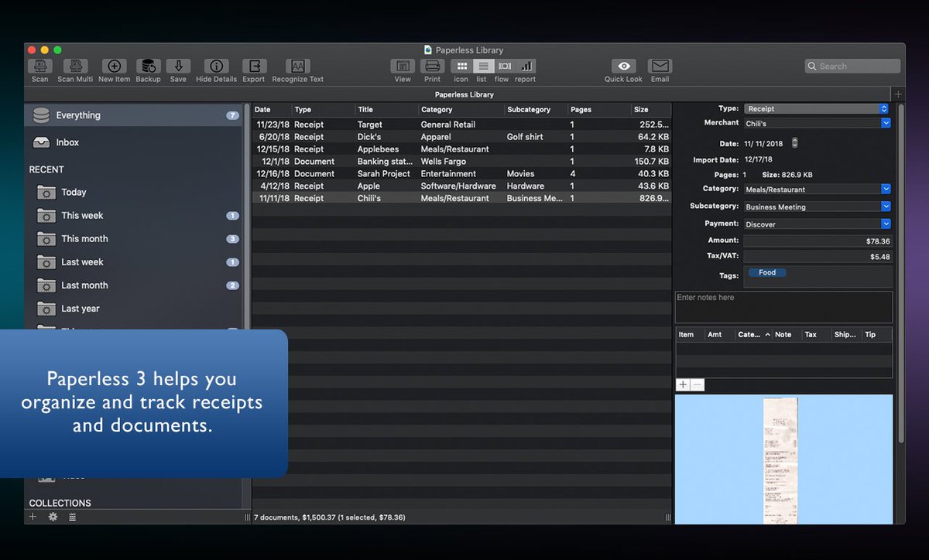Switch to flow view mode
The image size is (929, 560).
point(504,67)
